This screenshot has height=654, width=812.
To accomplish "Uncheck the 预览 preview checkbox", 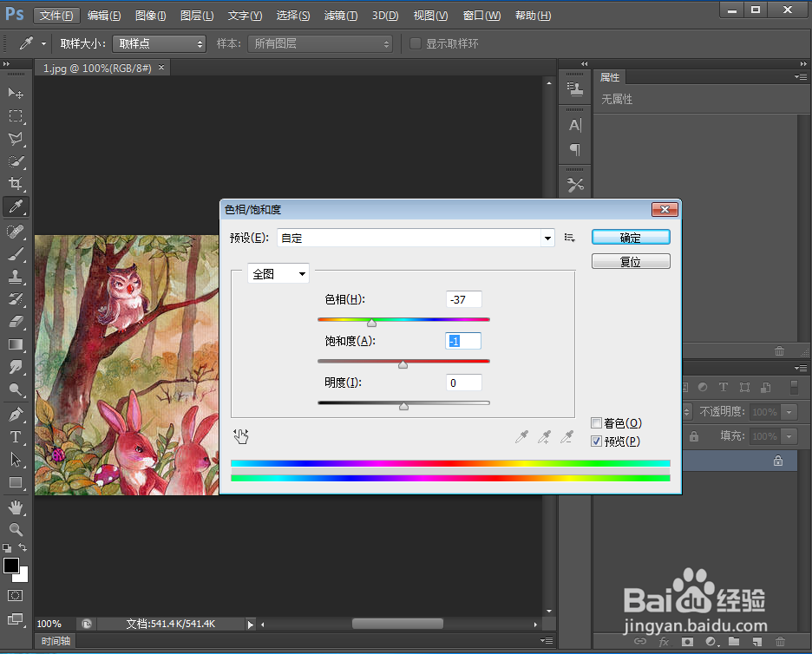I will [x=596, y=441].
